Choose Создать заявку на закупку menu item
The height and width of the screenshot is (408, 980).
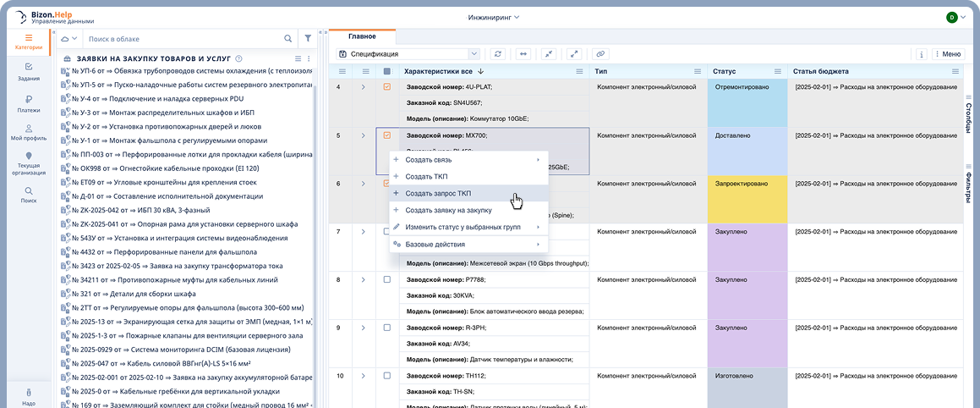point(468,210)
